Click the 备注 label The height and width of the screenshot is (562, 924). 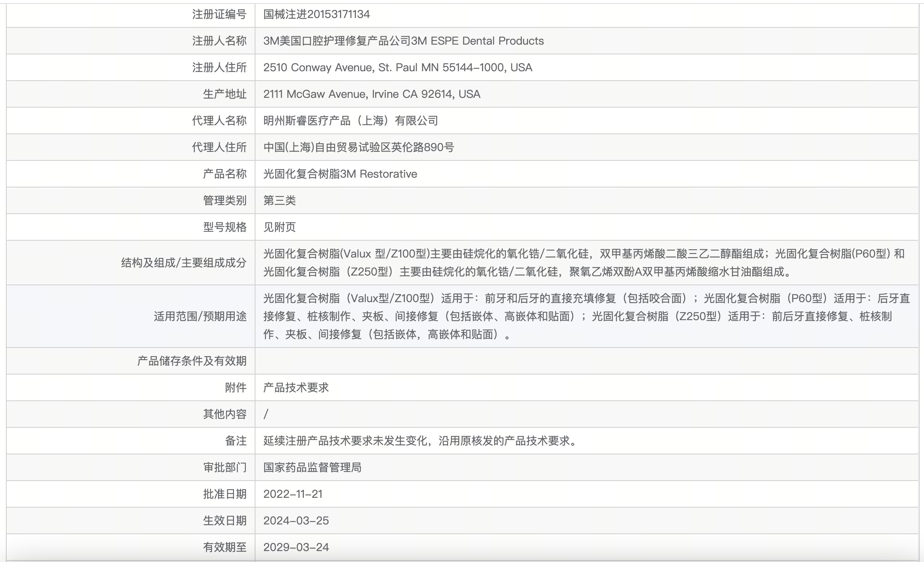click(236, 441)
